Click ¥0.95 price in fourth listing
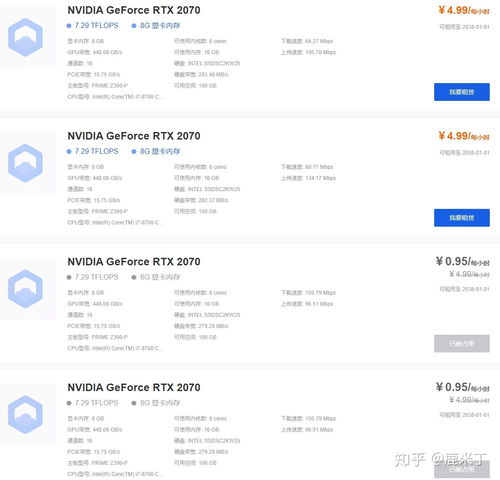Screen dimensions: 500x480 point(463,387)
